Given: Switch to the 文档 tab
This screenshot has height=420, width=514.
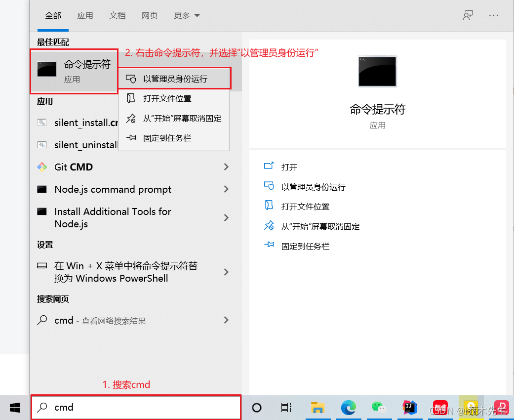Looking at the screenshot, I should (x=118, y=15).
